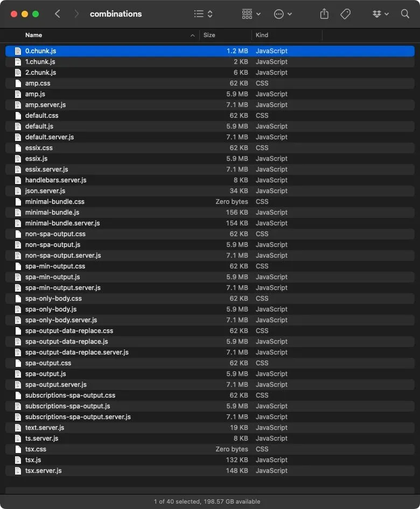Click the file icon of spa-output.css
Screen dimensions: 420x509
pos(18,363)
